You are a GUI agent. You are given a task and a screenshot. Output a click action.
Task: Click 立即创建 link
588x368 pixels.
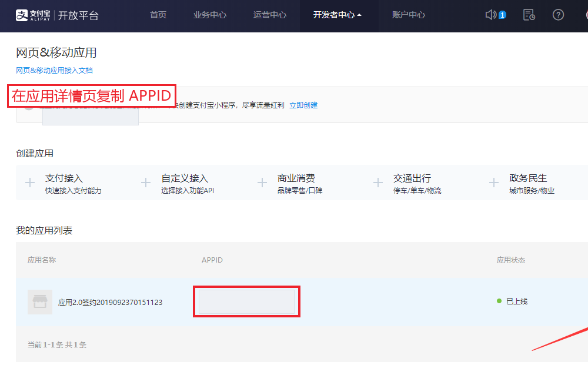pos(303,105)
